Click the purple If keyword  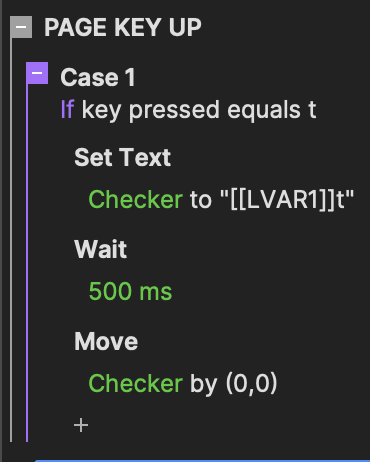tap(67, 109)
